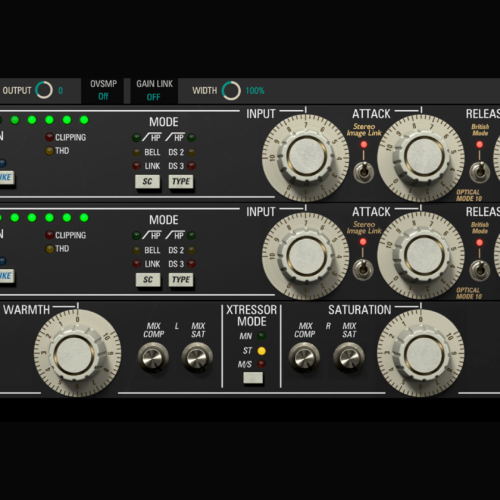Click the L channel MIX COMP knob

(153, 357)
